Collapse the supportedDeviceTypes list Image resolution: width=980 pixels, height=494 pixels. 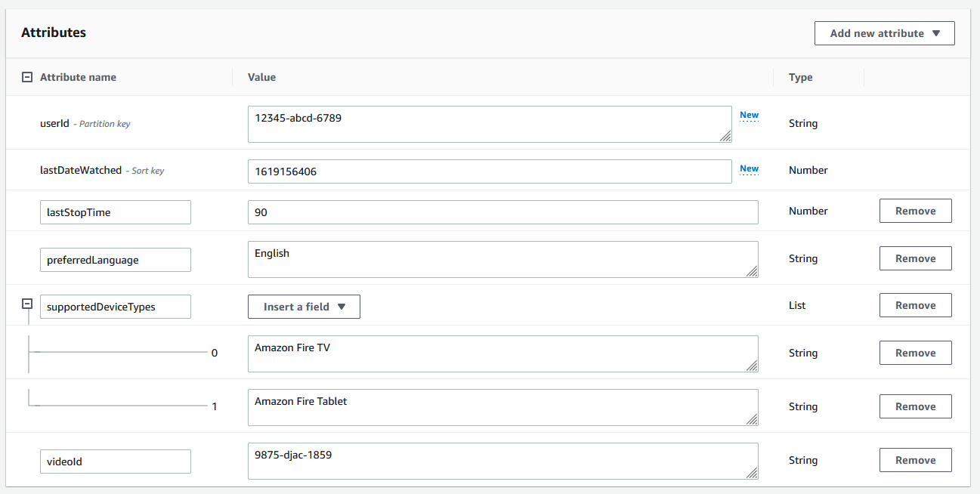(x=27, y=303)
